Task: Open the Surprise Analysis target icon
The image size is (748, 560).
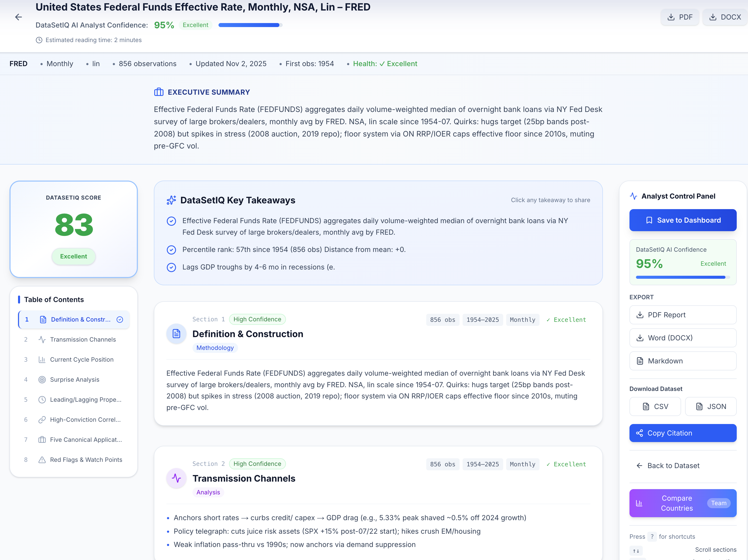Action: 42,379
